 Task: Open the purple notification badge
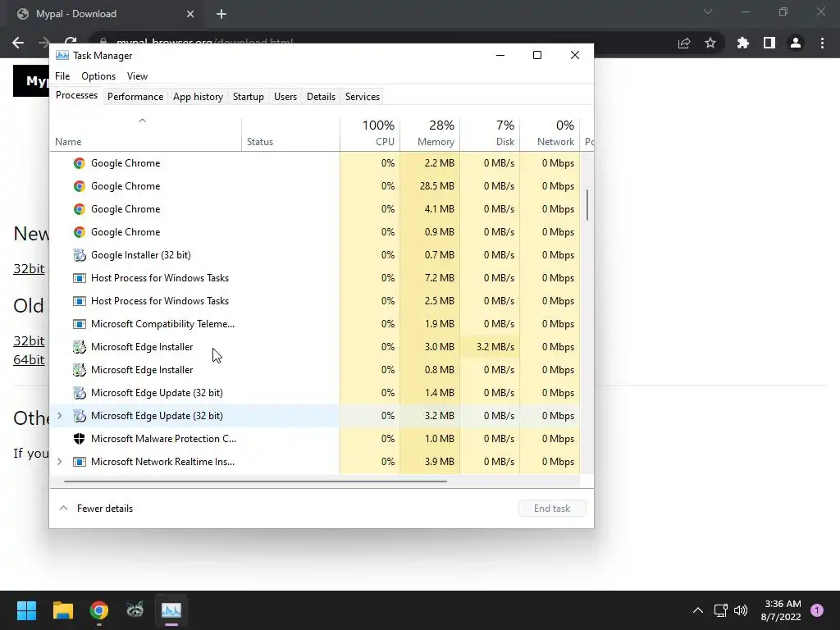coord(817,610)
